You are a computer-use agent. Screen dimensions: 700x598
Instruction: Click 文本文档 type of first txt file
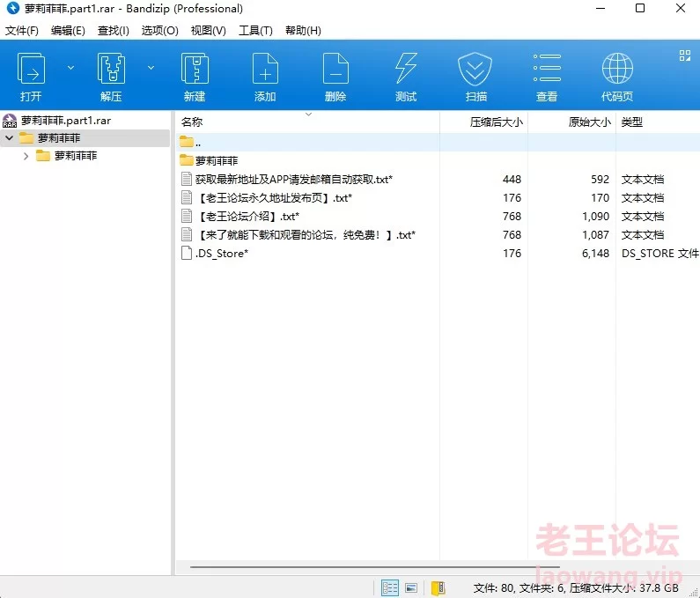643,179
